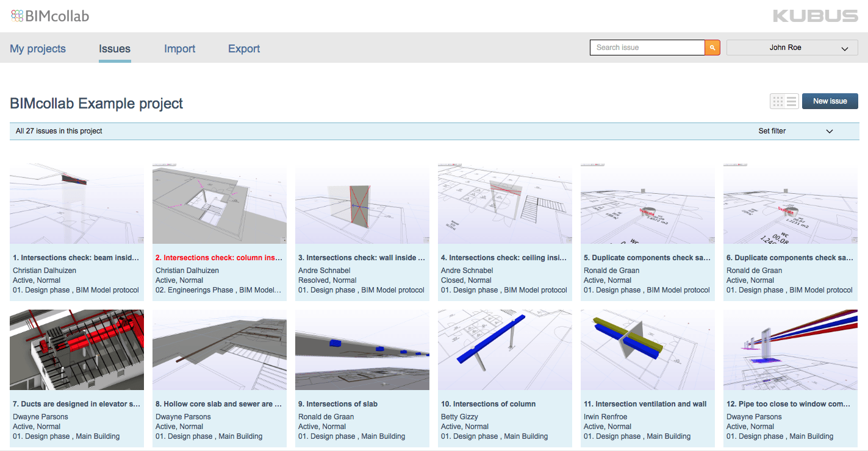Viewport: 868px width, 451px height.
Task: Focus the Search issue field
Action: [x=647, y=48]
